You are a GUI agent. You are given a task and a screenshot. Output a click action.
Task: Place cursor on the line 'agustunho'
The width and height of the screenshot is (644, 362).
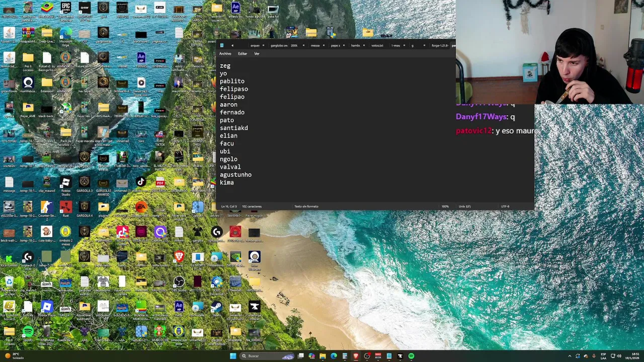pyautogui.click(x=235, y=174)
